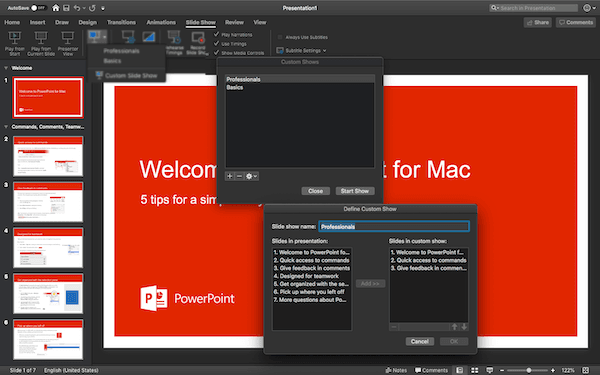Open the Review tab
The image size is (600, 375).
(234, 22)
